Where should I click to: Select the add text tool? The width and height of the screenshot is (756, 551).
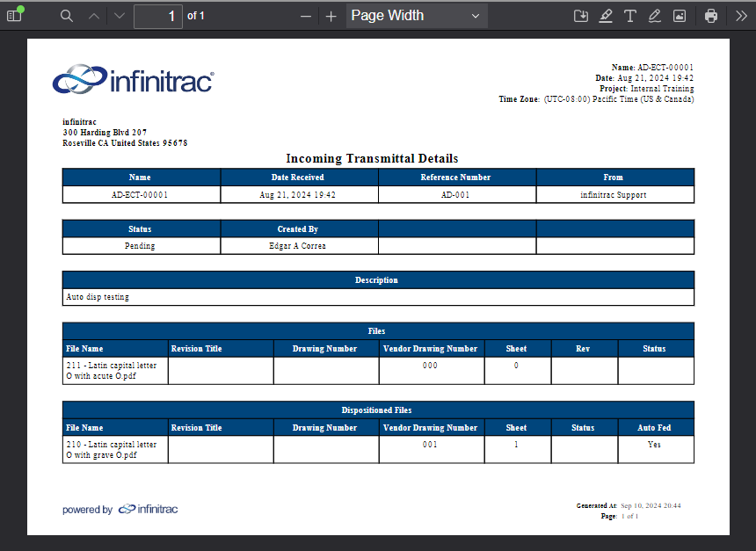point(630,16)
